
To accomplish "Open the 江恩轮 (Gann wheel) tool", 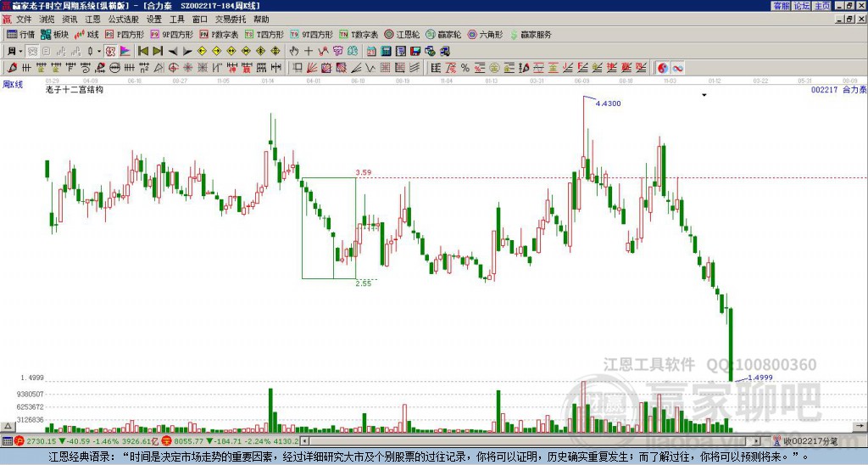I will point(402,34).
